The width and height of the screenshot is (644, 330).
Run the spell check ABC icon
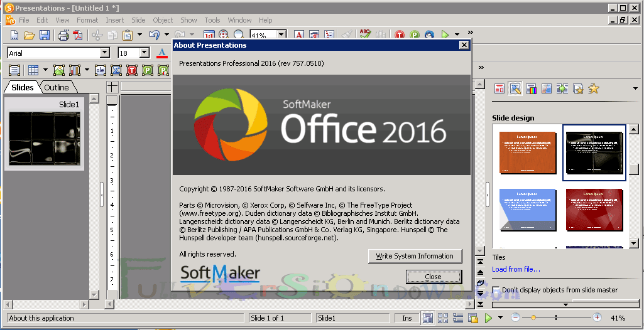pyautogui.click(x=365, y=35)
